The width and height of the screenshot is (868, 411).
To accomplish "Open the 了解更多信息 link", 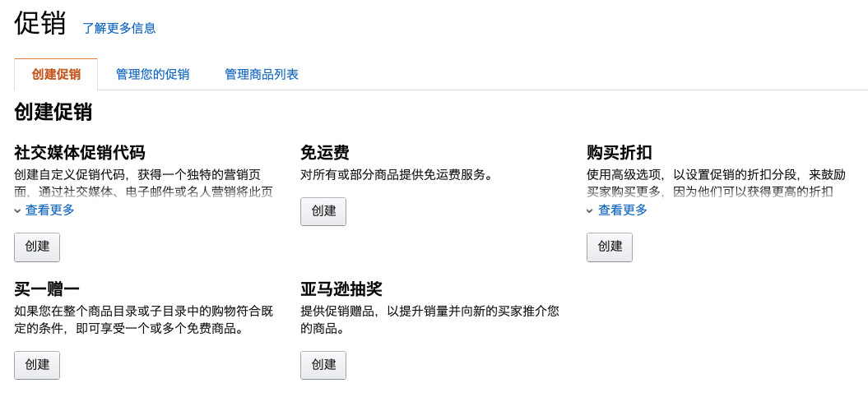I will pos(119,28).
